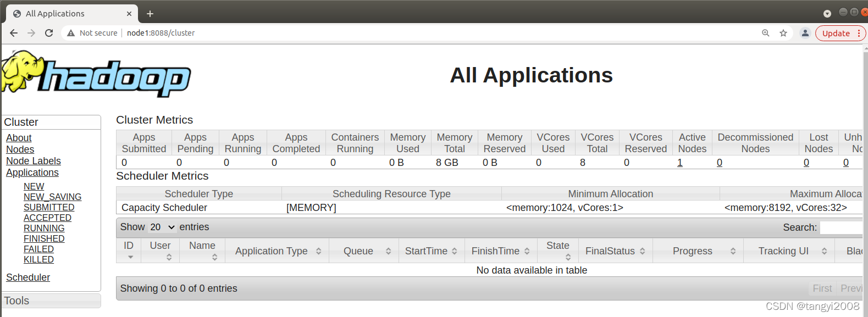Screen dimensions: 868x317
Task: Click the Active Nodes count link 1
Action: pos(680,163)
